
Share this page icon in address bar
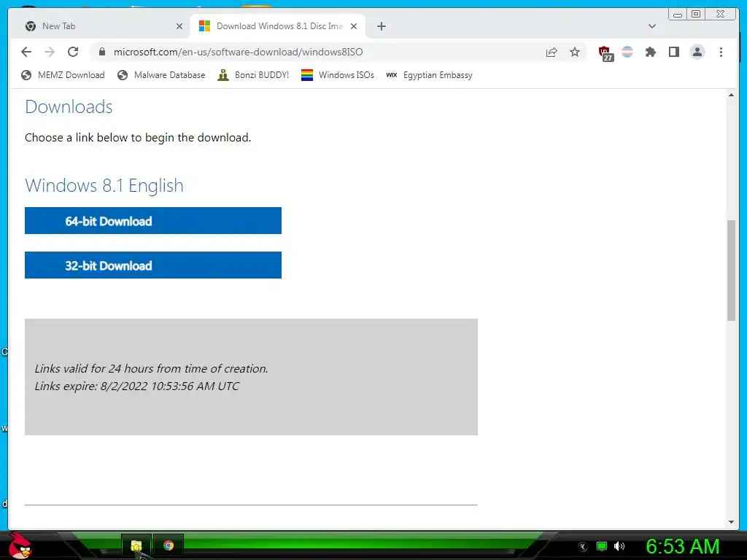[x=551, y=52]
